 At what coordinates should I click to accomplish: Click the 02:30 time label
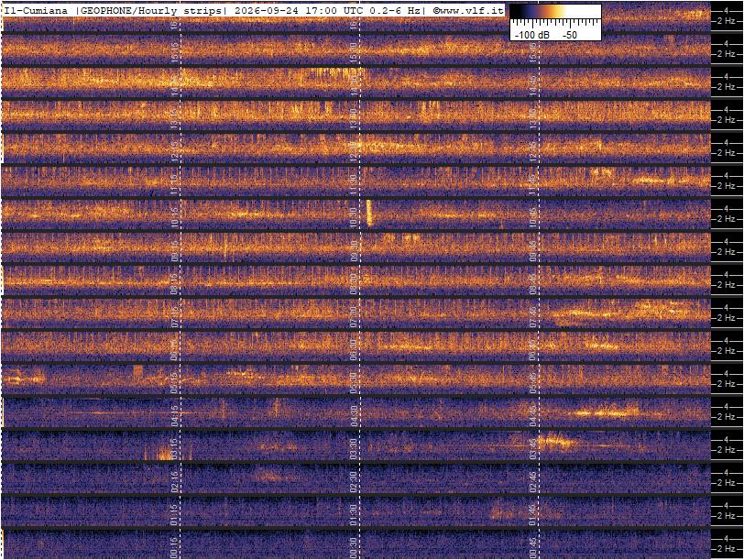[x=354, y=482]
